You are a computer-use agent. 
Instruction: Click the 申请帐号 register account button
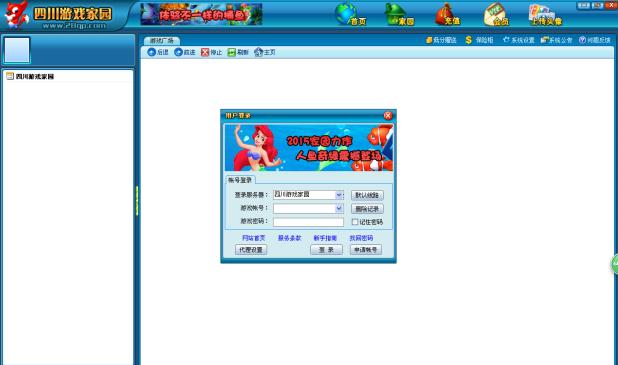pyautogui.click(x=365, y=250)
